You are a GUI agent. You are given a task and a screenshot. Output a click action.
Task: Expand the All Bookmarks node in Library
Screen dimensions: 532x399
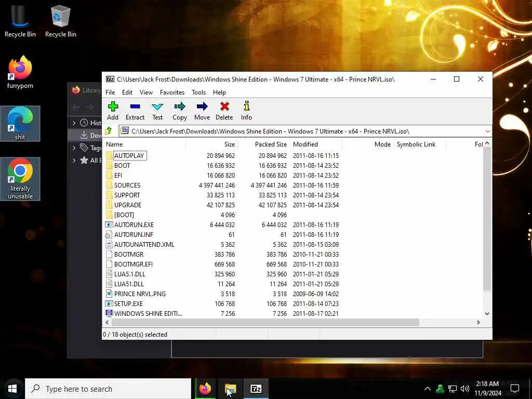tap(74, 160)
